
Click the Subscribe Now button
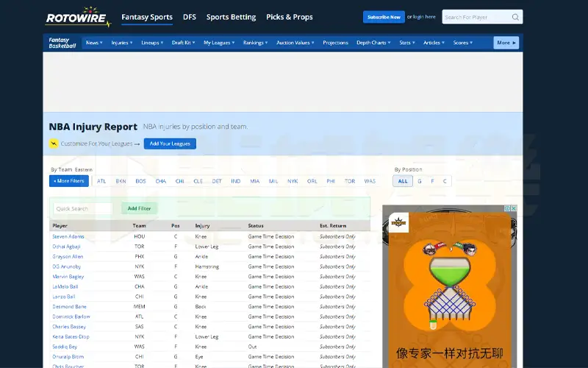click(x=384, y=17)
